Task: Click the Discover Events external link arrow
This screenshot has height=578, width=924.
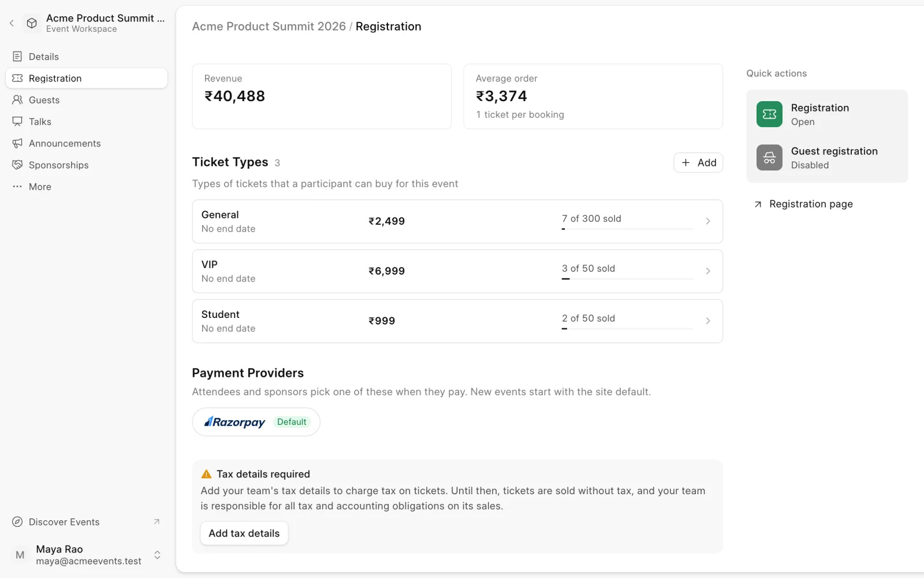Action: [x=157, y=522]
